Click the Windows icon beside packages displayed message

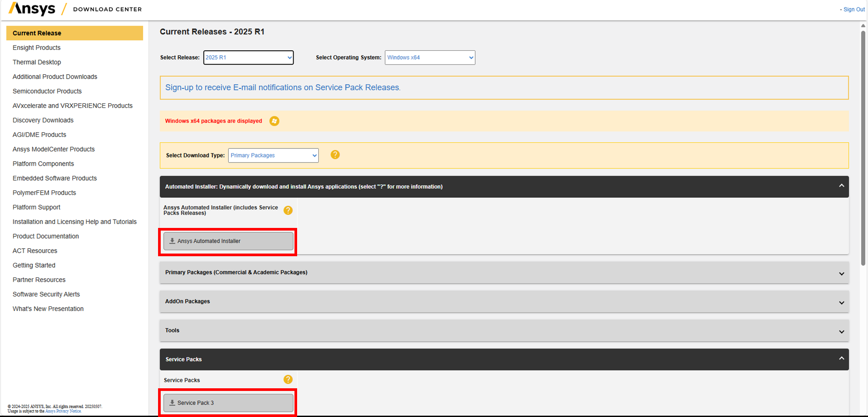coord(274,121)
